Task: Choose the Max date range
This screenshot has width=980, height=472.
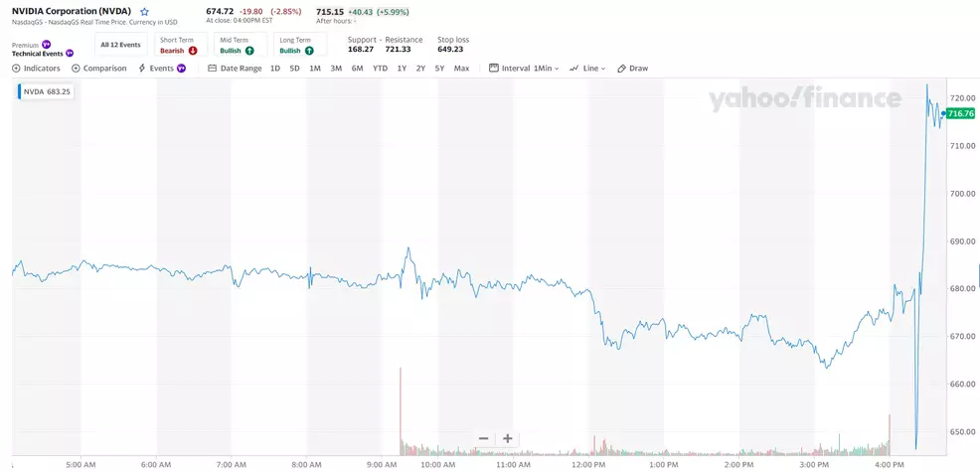Action: click(461, 69)
